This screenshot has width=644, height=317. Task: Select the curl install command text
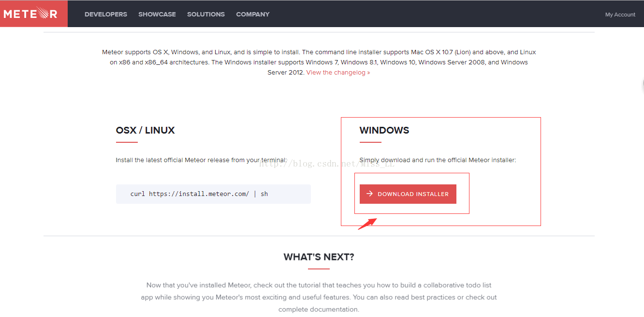199,194
